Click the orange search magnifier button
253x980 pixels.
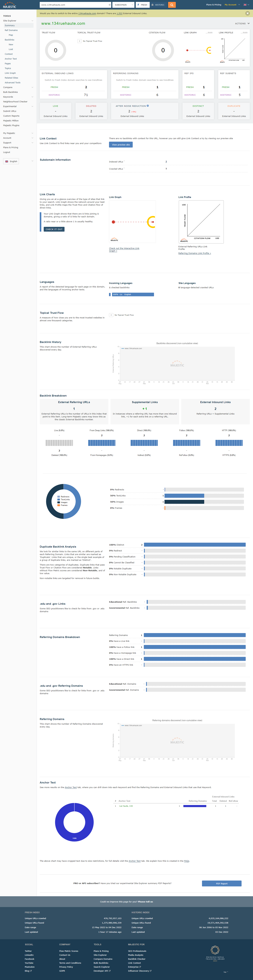pyautogui.click(x=172, y=5)
